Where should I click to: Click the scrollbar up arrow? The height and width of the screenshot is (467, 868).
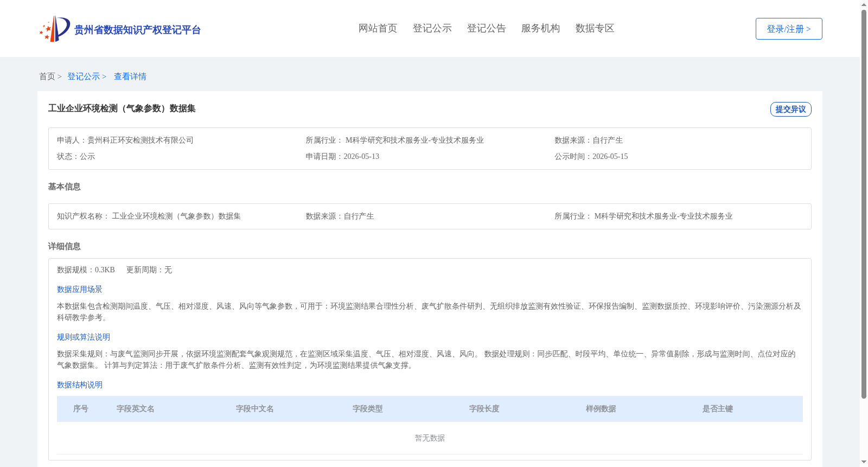click(x=864, y=4)
